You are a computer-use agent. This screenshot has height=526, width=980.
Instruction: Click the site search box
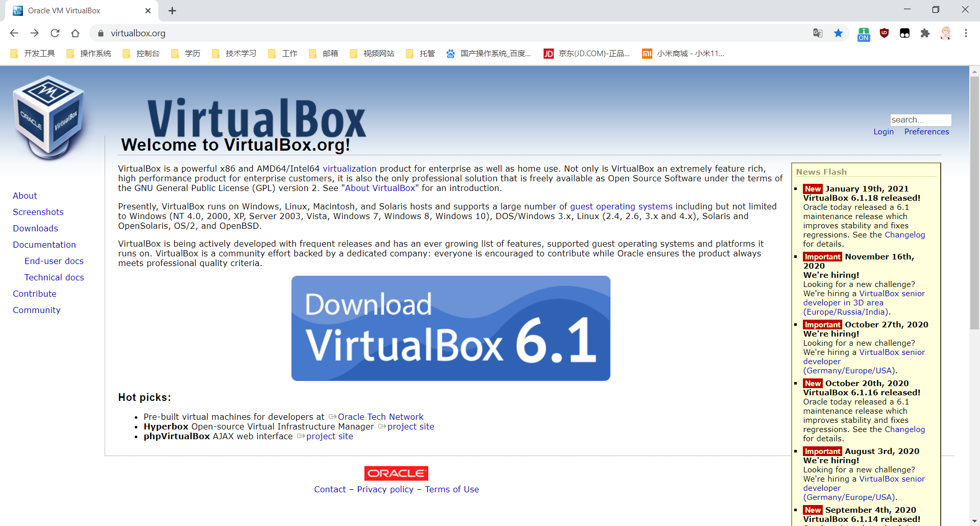pos(920,120)
